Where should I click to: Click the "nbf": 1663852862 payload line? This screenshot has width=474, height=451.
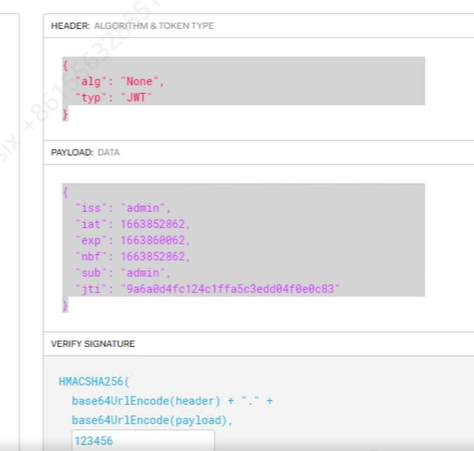point(133,257)
